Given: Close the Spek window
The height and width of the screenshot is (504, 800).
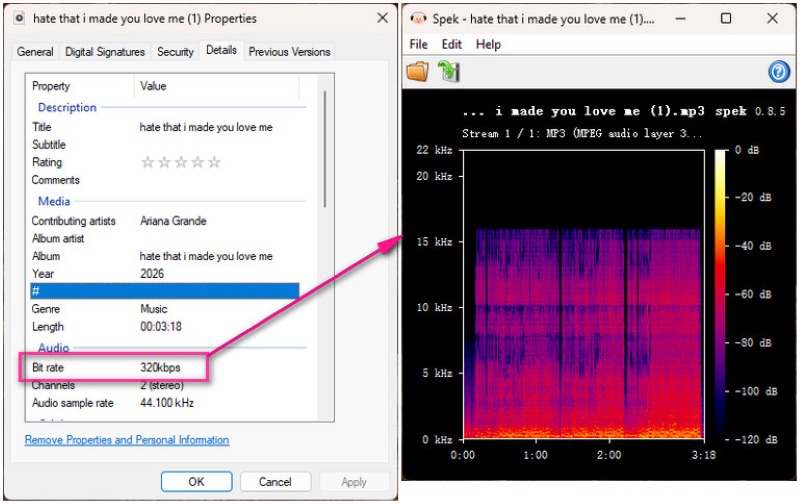Looking at the screenshot, I should (772, 18).
